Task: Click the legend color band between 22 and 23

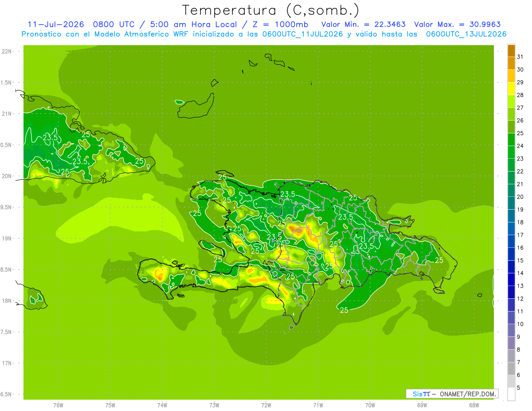Action: click(x=511, y=165)
